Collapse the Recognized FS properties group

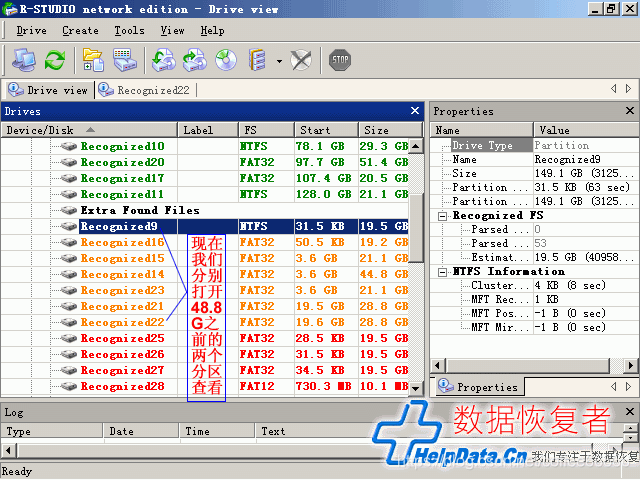point(442,216)
